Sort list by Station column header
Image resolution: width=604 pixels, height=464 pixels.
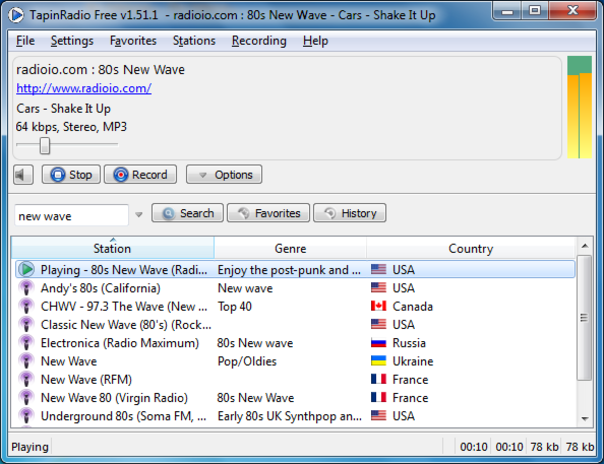[x=112, y=248]
